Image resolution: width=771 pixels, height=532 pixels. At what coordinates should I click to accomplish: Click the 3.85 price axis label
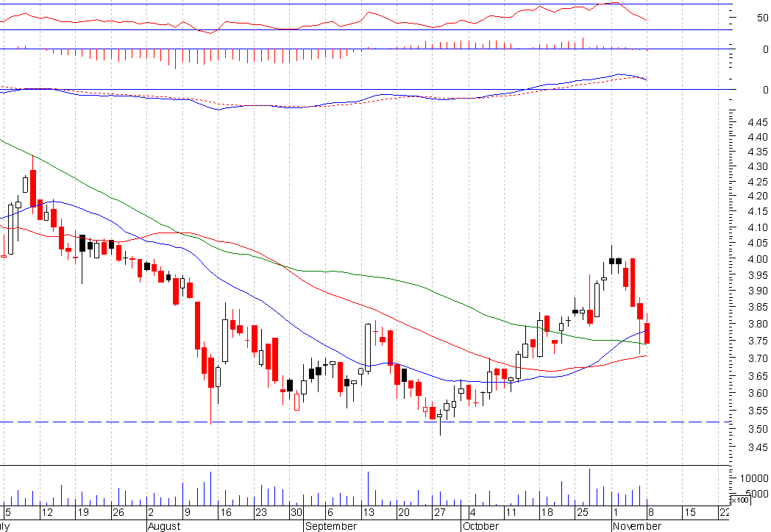[757, 308]
